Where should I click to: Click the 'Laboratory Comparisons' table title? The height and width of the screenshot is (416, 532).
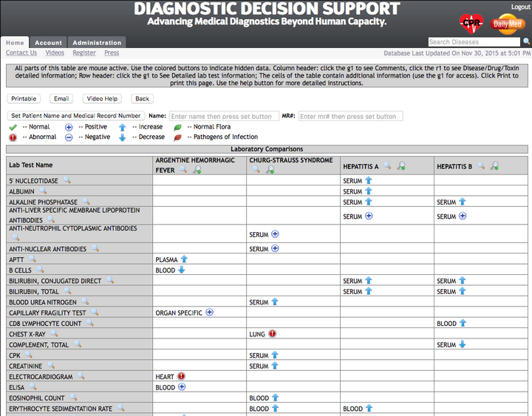[x=267, y=149]
